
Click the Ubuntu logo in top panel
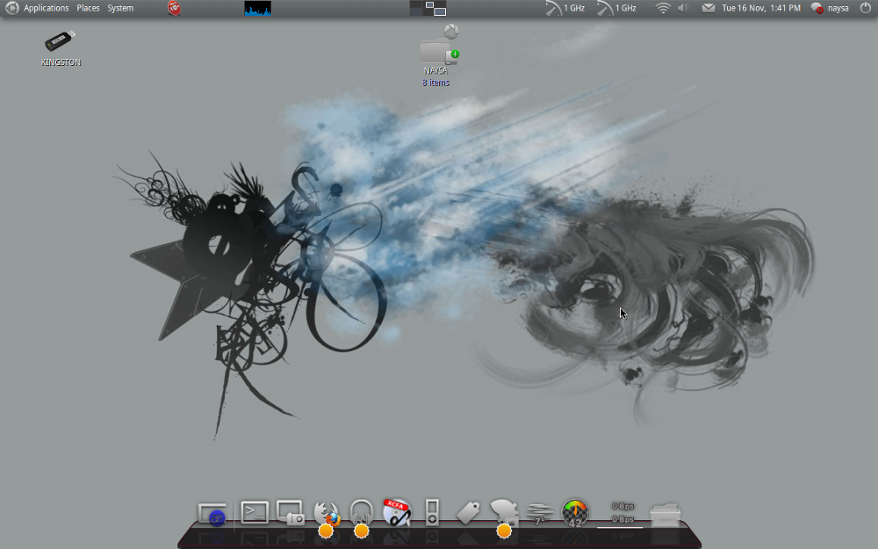(12, 8)
